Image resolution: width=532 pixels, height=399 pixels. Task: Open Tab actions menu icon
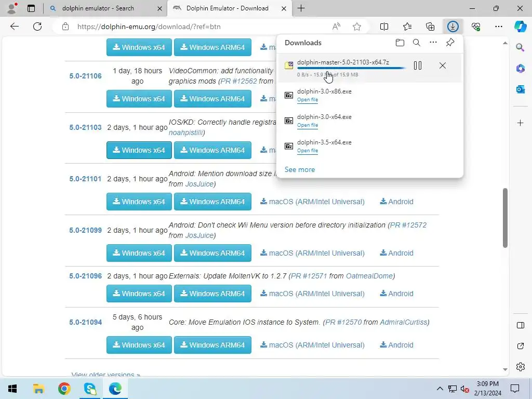tap(31, 8)
